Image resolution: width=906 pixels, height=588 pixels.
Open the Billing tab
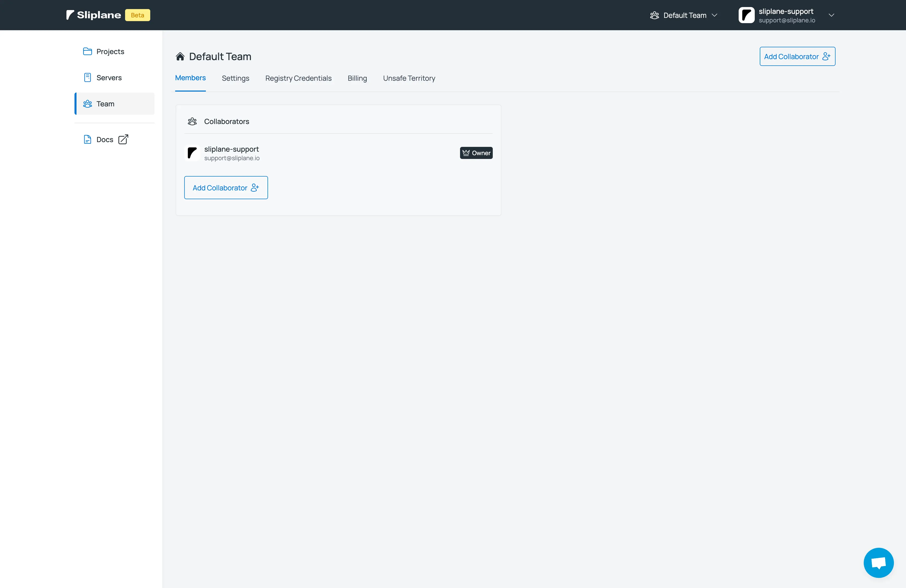tap(357, 78)
